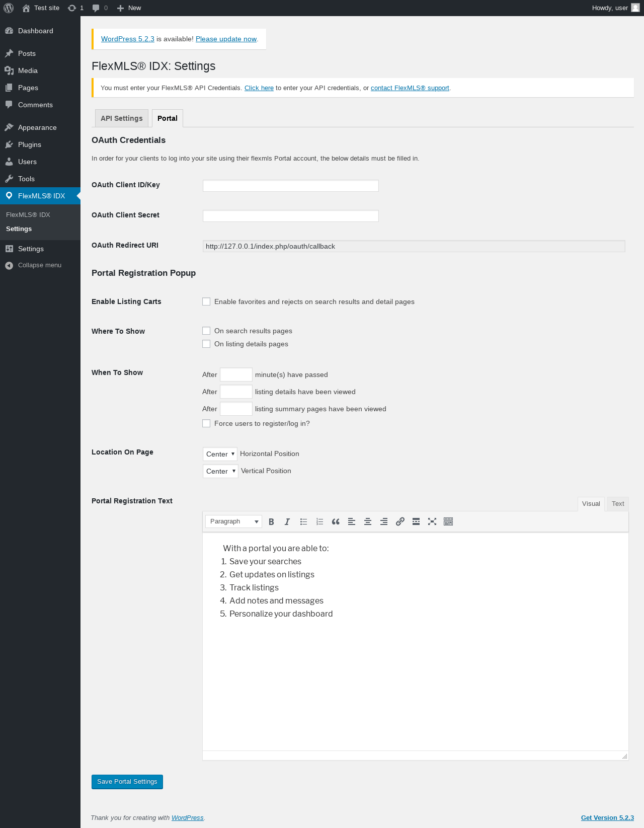
Task: Open Pages in sidebar
Action: click(x=40, y=88)
